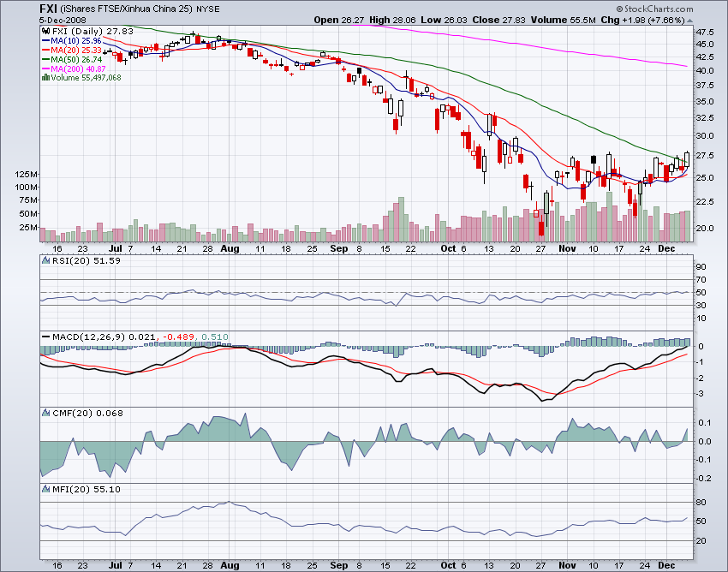
Task: Click the High 28.06 value
Action: click(393, 20)
